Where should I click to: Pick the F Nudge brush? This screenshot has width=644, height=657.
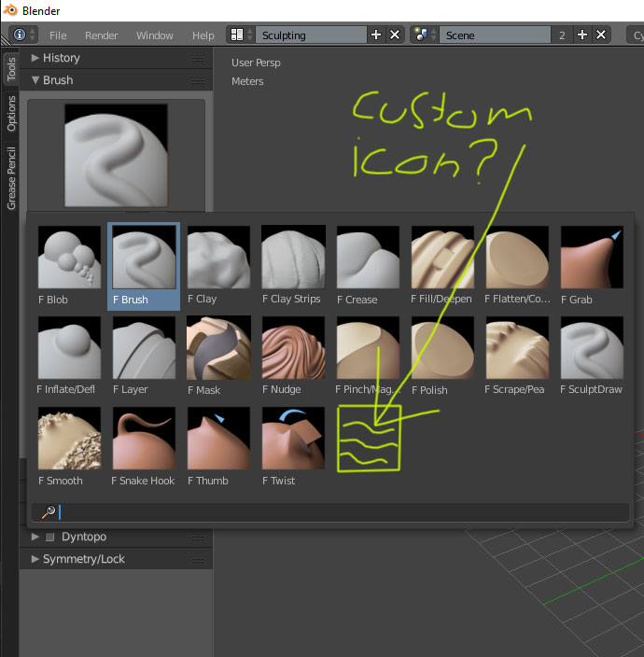pyautogui.click(x=293, y=347)
